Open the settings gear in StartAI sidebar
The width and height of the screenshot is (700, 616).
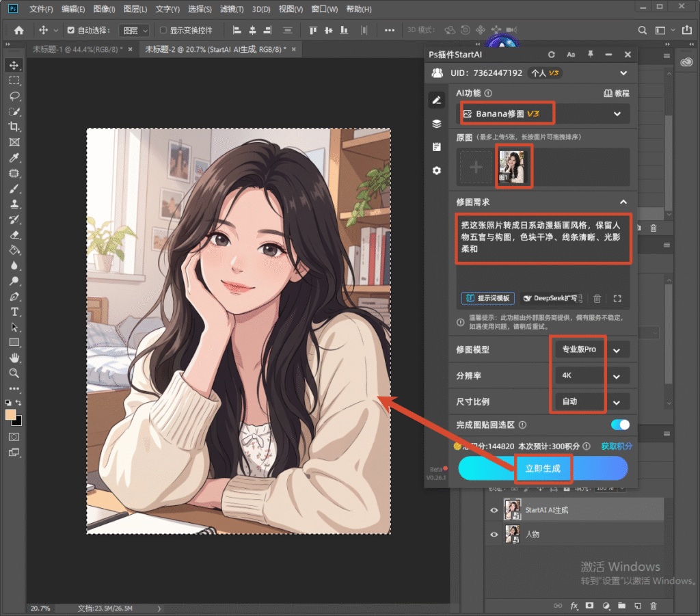pos(437,170)
